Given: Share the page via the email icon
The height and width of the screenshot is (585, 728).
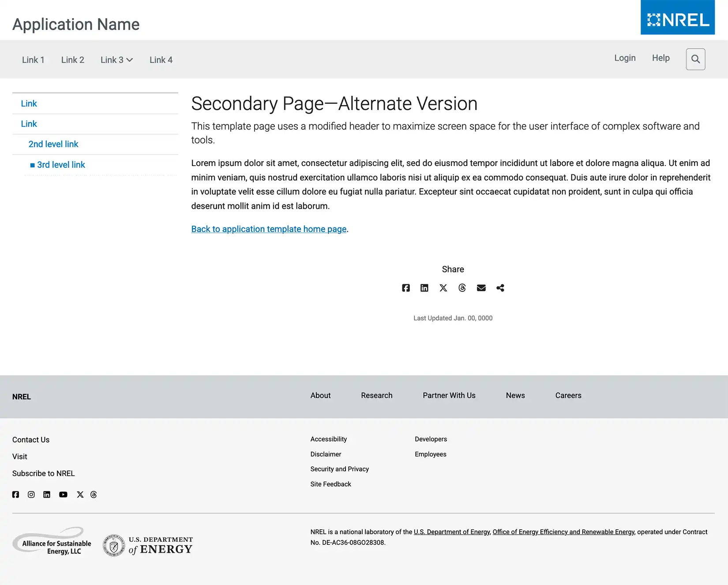Looking at the screenshot, I should coord(481,287).
